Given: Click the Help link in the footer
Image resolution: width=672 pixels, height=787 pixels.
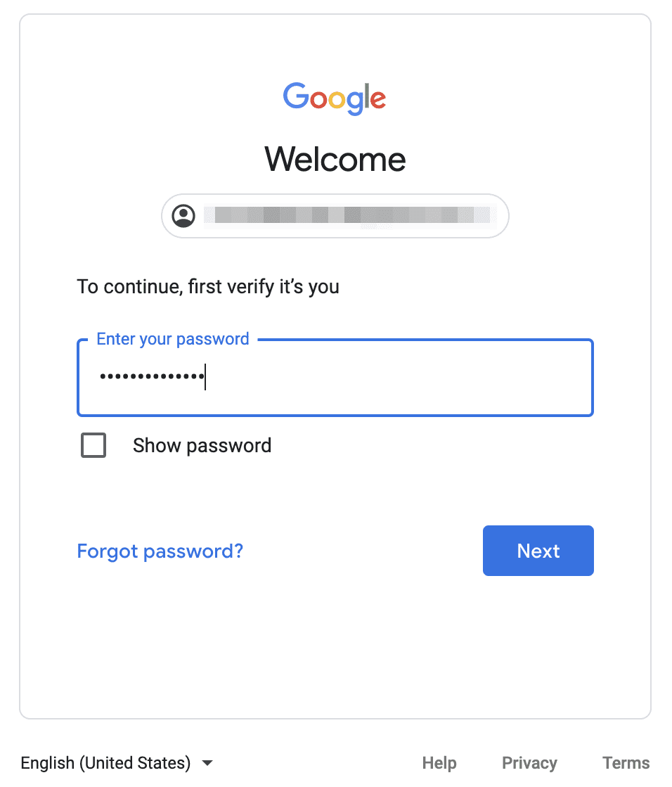Looking at the screenshot, I should 439,762.
